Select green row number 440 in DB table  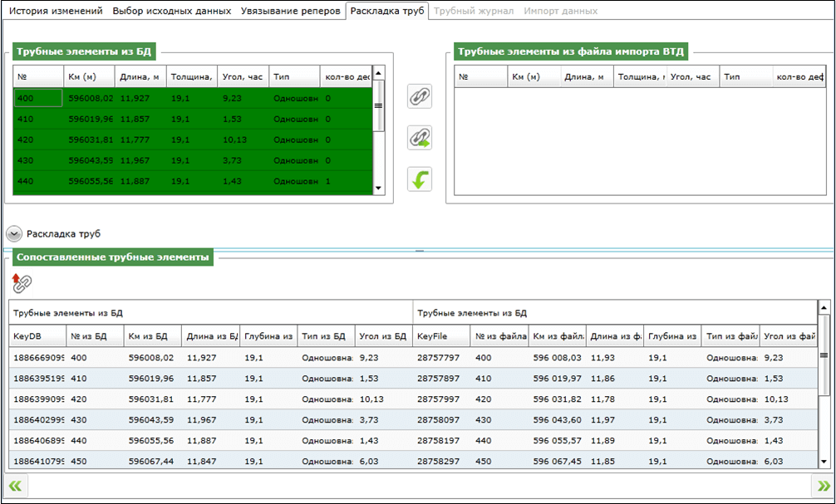tap(193, 181)
